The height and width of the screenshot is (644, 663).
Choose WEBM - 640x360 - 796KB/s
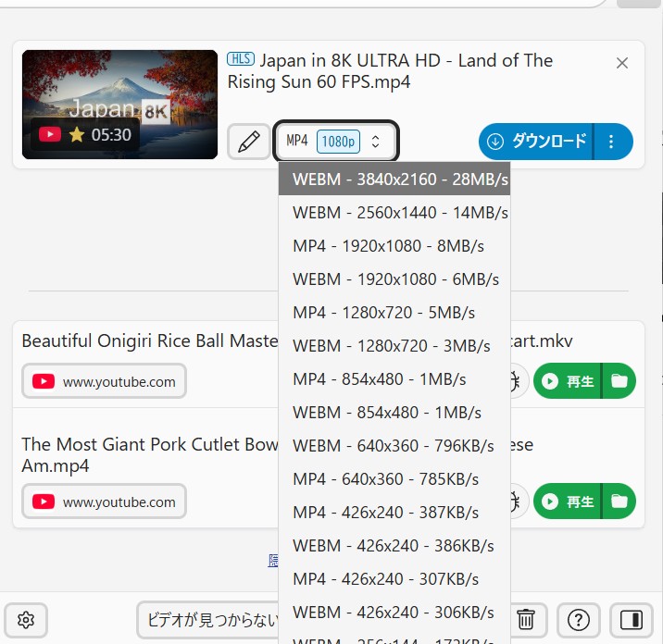tap(394, 445)
